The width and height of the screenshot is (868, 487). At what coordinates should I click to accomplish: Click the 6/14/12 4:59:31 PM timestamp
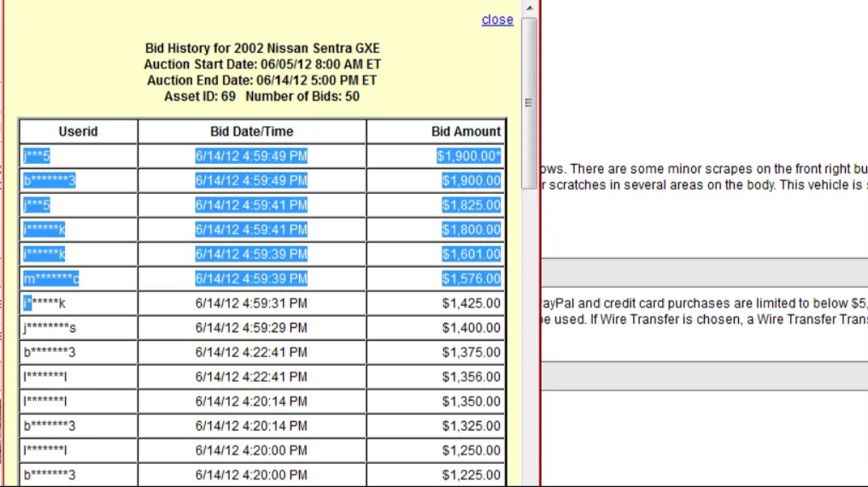251,303
